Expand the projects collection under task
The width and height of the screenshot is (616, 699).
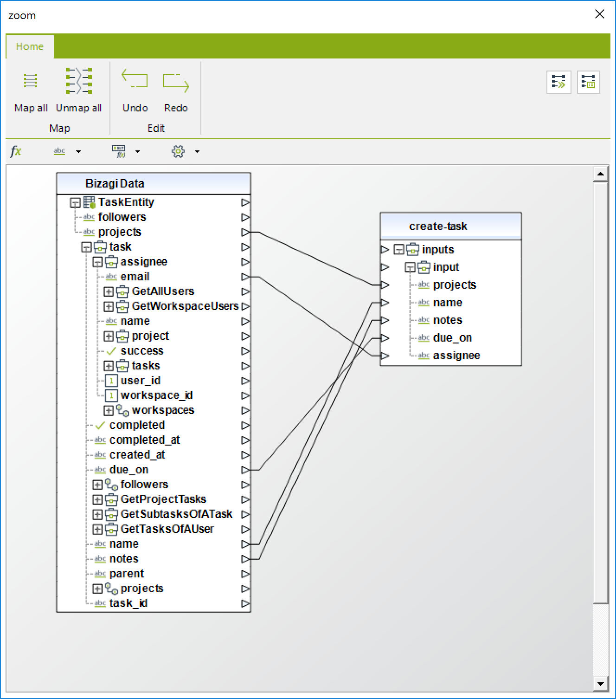(97, 589)
